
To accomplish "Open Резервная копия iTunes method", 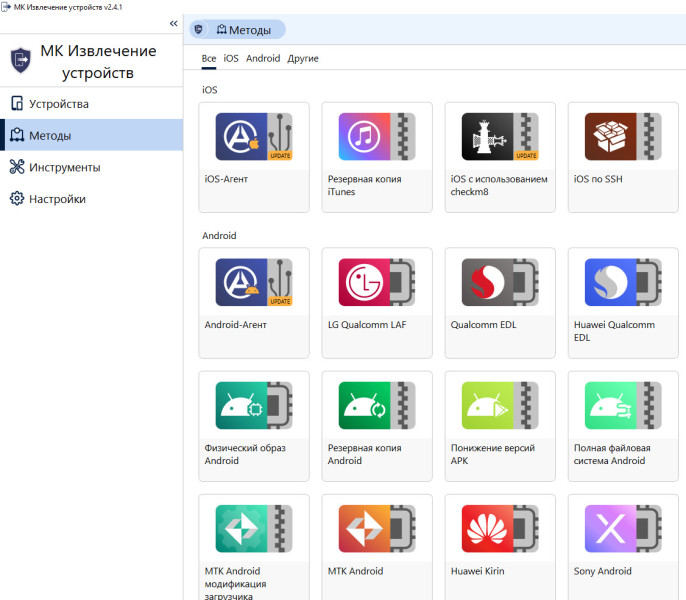I will pos(377,158).
